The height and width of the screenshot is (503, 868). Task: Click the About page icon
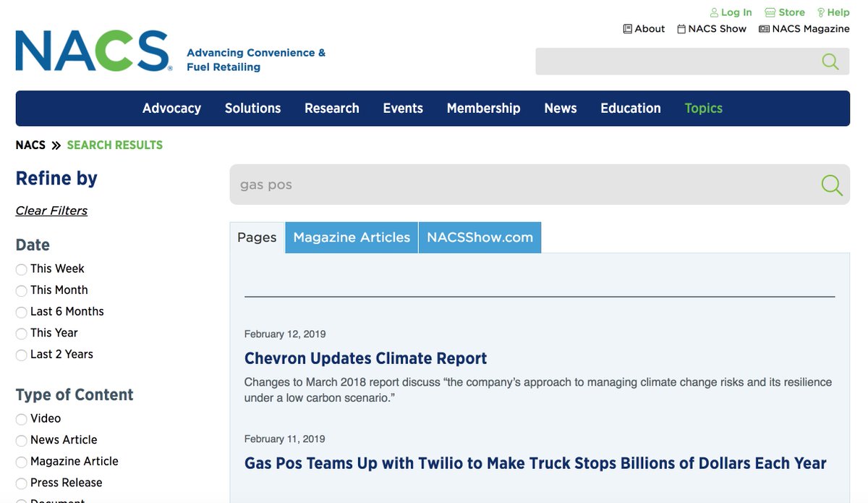(x=627, y=29)
